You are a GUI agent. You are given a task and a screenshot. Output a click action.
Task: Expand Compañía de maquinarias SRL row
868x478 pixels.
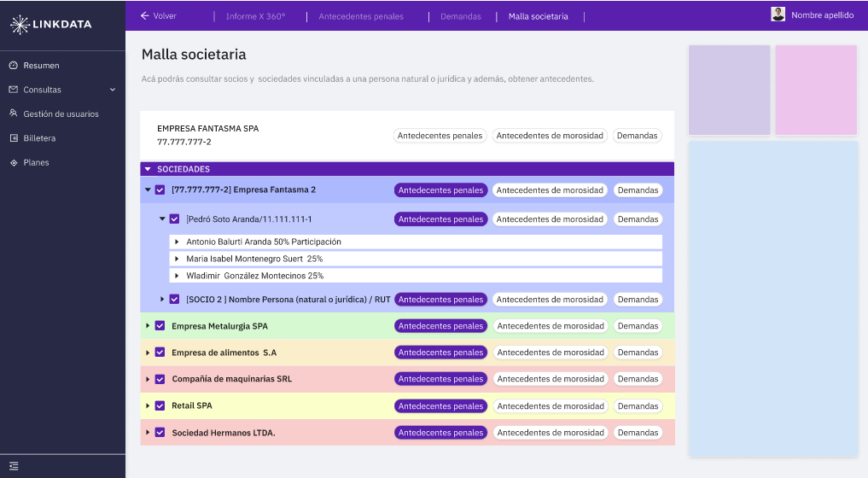pyautogui.click(x=148, y=379)
